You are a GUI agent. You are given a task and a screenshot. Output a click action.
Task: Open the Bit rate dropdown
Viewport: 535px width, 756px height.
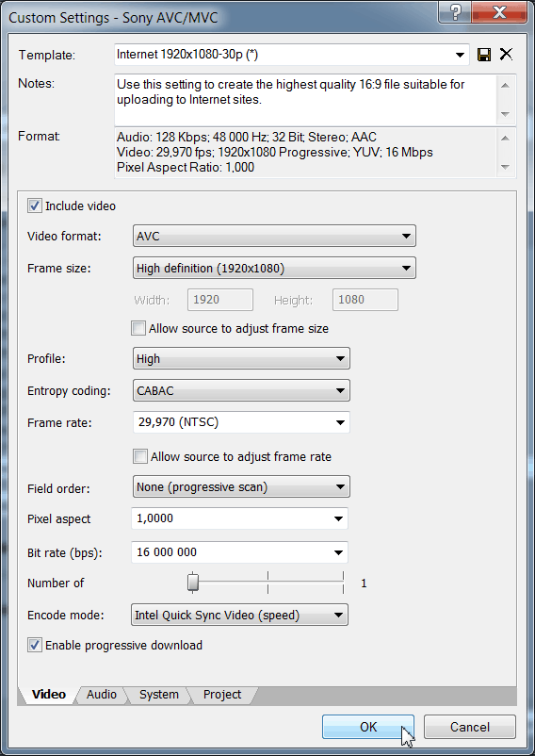click(x=239, y=552)
